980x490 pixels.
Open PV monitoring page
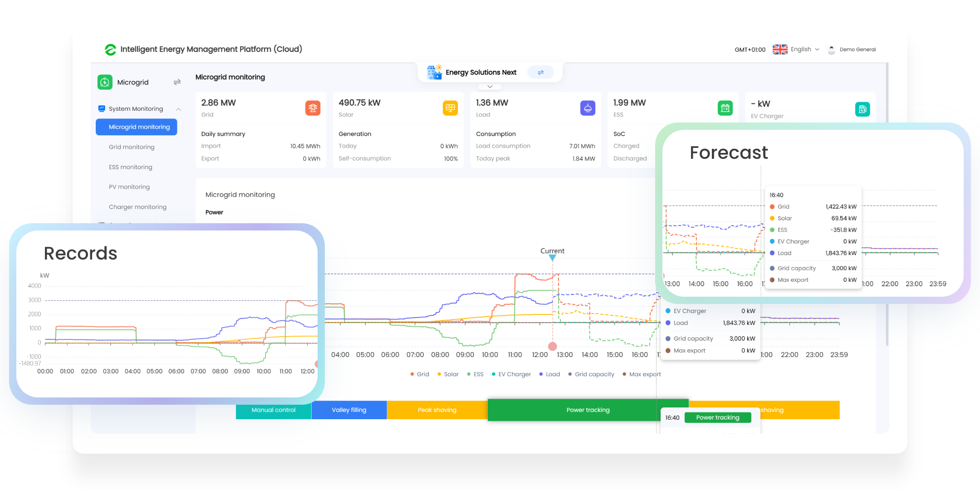pyautogui.click(x=129, y=187)
